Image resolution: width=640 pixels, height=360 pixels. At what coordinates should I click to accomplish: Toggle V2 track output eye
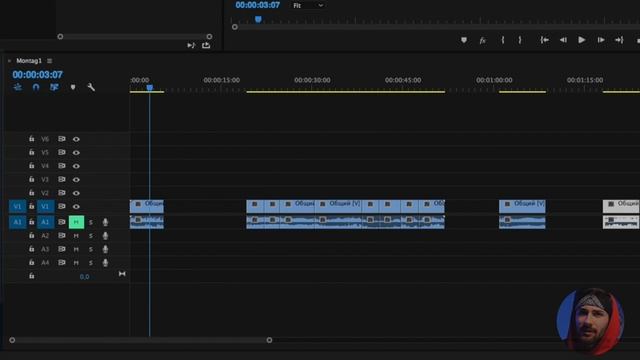click(x=76, y=193)
